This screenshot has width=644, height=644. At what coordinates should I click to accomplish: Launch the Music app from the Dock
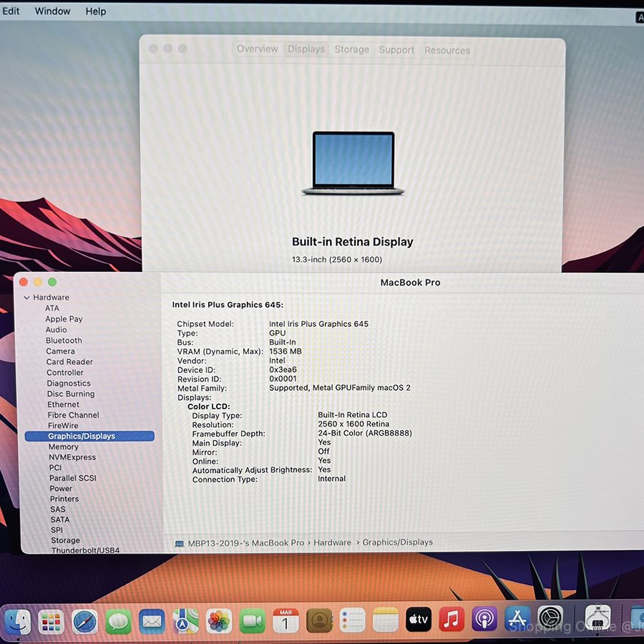(452, 618)
